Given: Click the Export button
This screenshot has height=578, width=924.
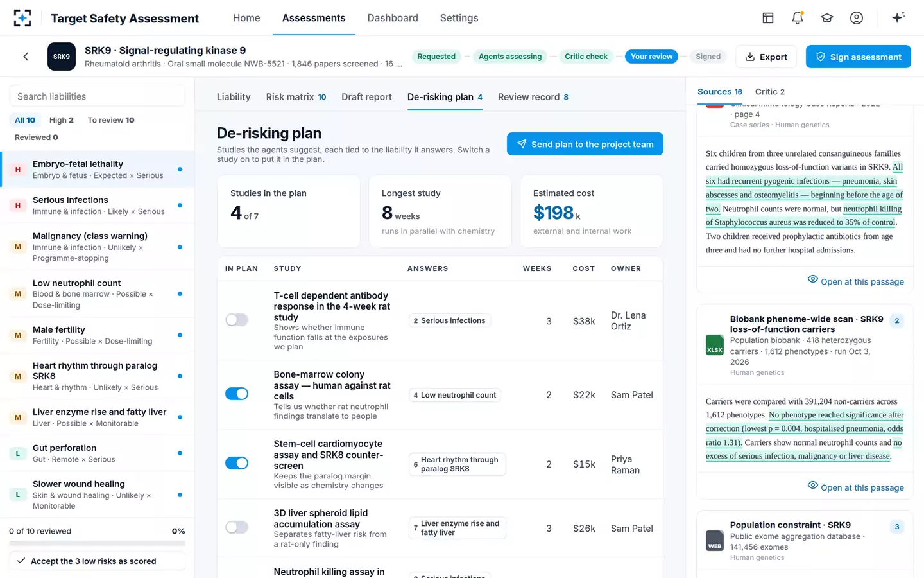Looking at the screenshot, I should pyautogui.click(x=766, y=57).
